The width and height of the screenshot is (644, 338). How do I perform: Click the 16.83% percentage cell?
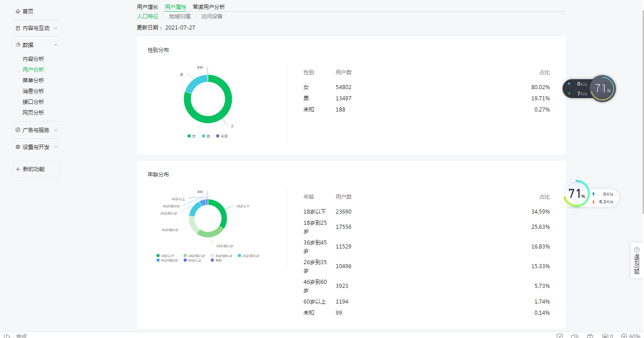(x=541, y=247)
